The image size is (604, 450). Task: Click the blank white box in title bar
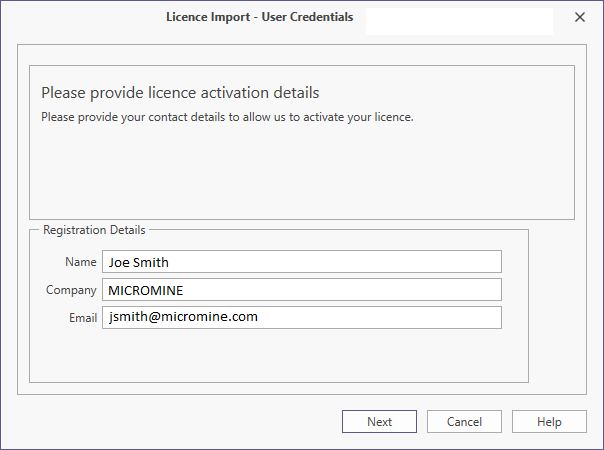[x=459, y=22]
